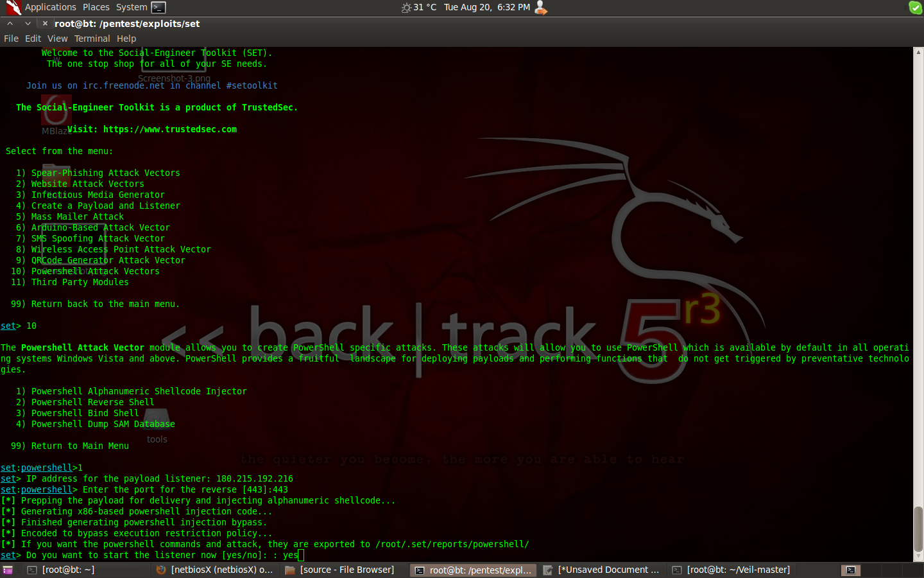Click the /root/.set/reports/powershell/ path text
Viewport: 924px width, 578px height.
pos(452,544)
